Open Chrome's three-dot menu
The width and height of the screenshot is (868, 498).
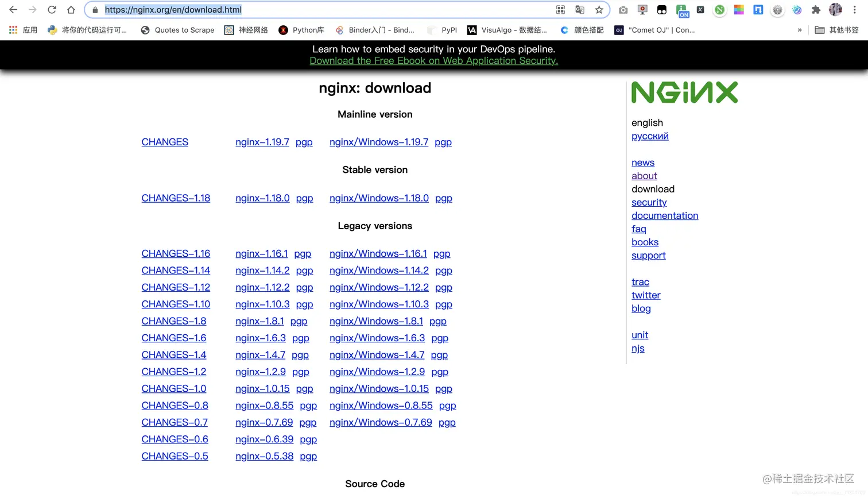855,10
